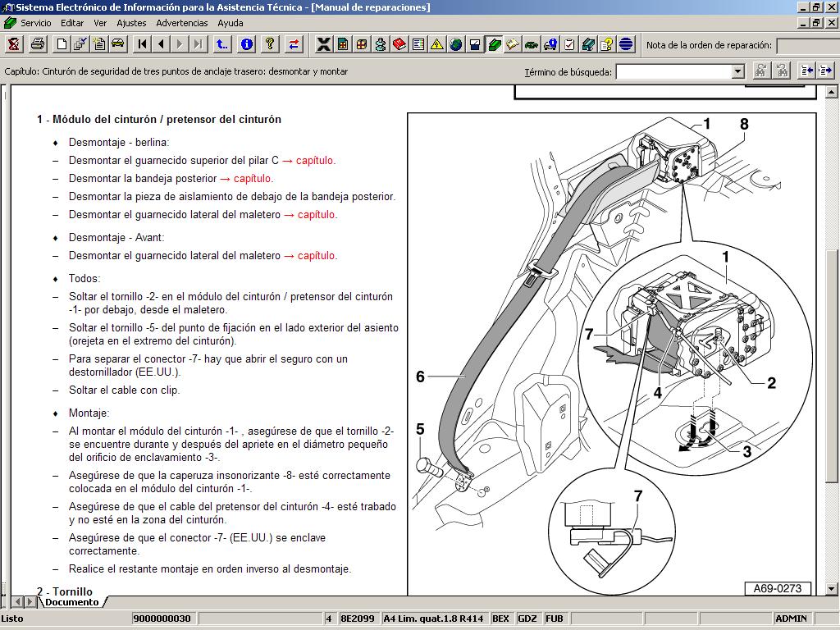
Task: Click the teal stacked-figure icon
Action: point(381,44)
